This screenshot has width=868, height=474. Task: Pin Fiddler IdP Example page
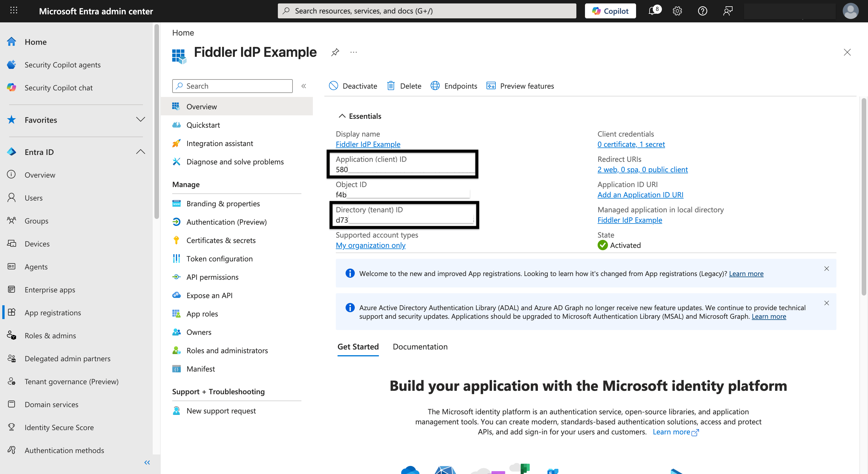click(x=335, y=52)
